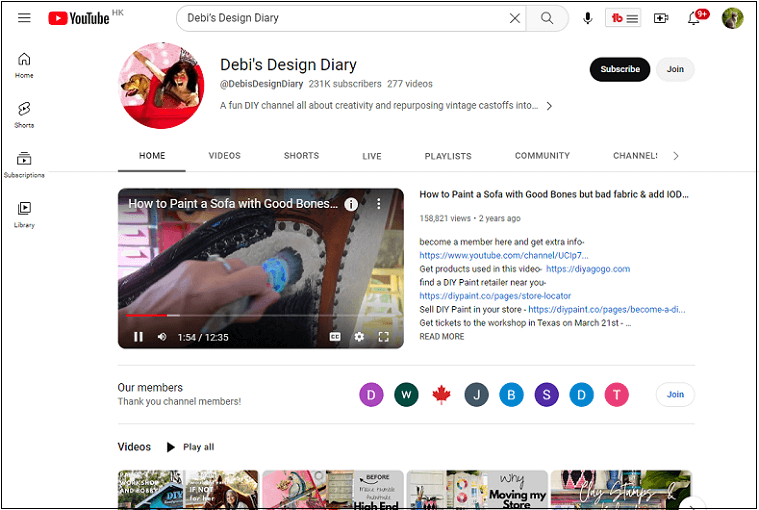Click READ MORE in description

tap(441, 337)
